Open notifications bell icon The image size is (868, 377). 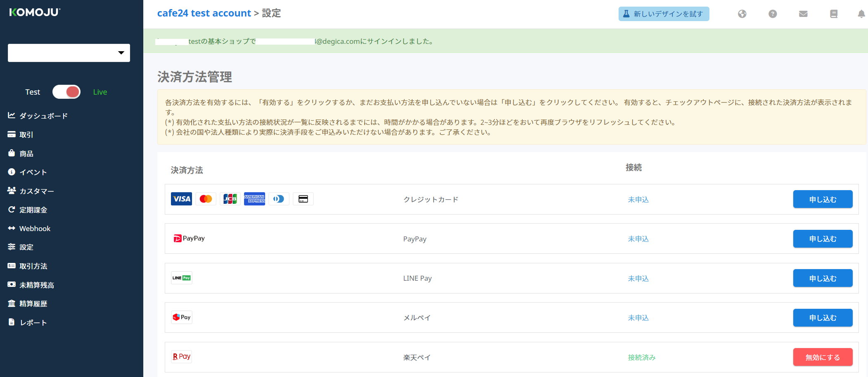(x=861, y=14)
